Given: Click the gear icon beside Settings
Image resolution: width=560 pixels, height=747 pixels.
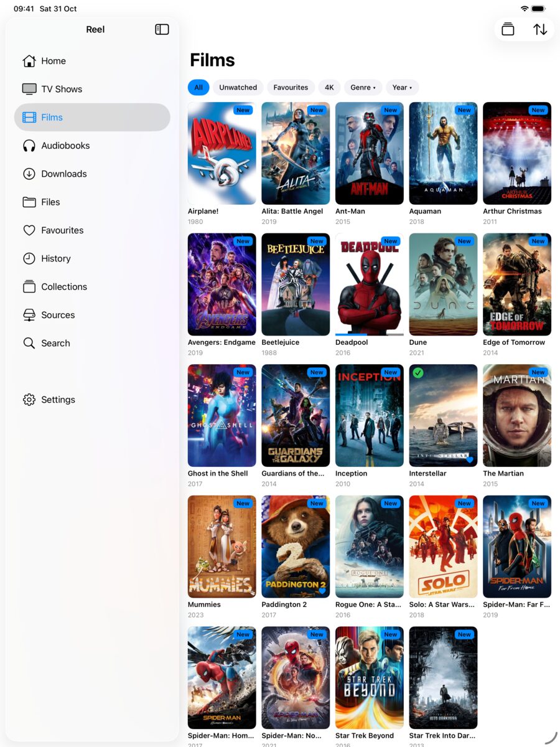Looking at the screenshot, I should pyautogui.click(x=29, y=400).
